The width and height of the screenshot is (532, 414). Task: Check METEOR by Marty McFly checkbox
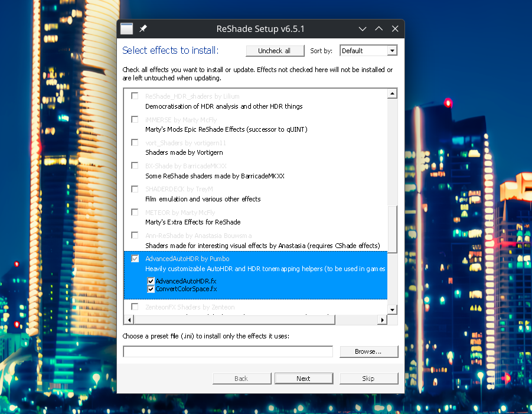(135, 212)
